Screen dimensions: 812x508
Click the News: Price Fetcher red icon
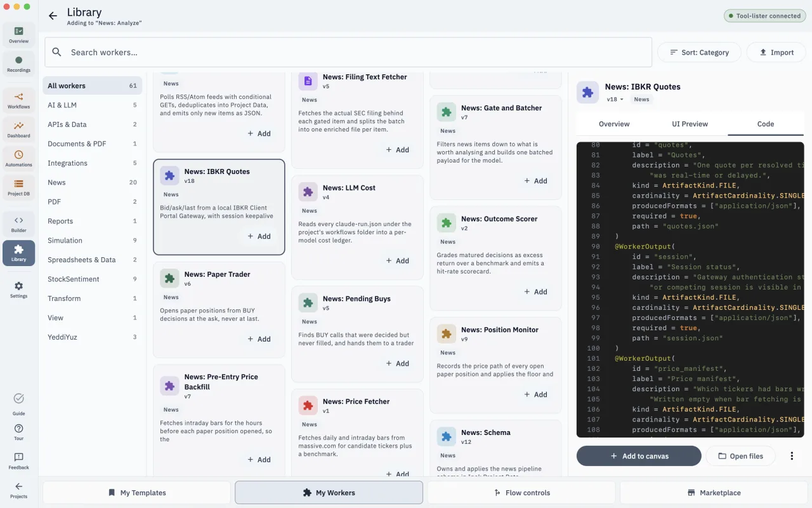(x=308, y=405)
